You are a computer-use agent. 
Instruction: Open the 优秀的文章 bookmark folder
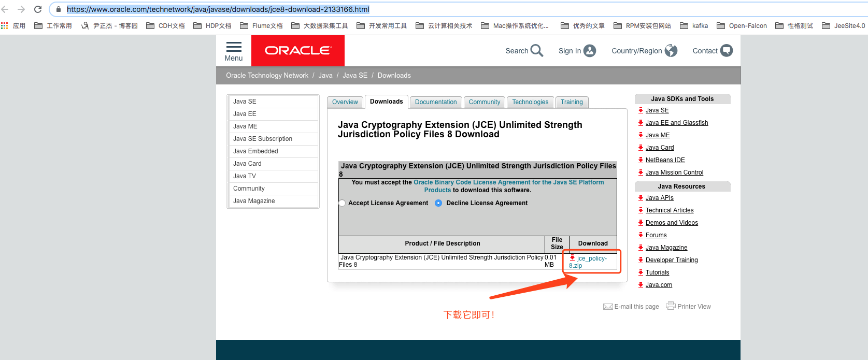click(x=582, y=25)
